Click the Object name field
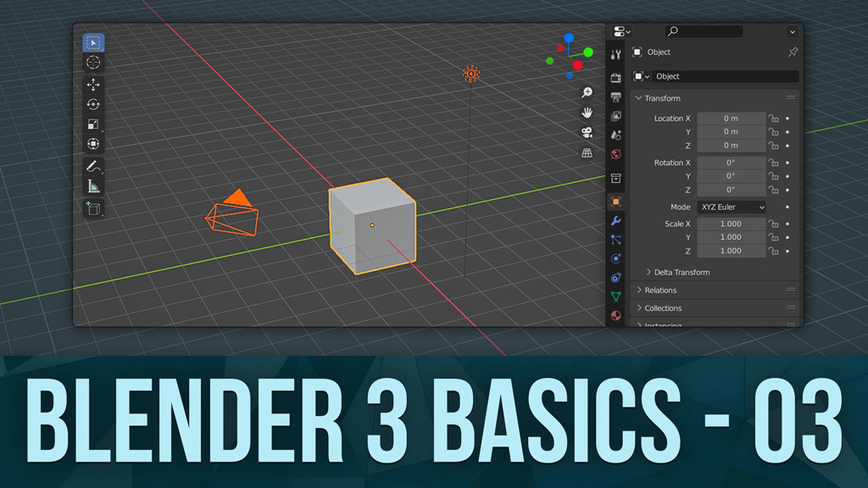Image resolution: width=868 pixels, height=488 pixels. tap(726, 76)
